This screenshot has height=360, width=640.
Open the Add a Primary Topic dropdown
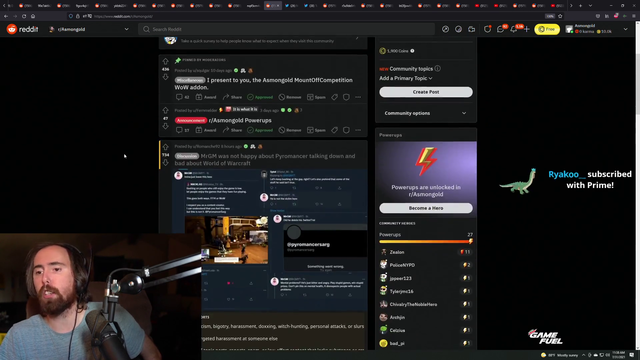click(x=406, y=78)
